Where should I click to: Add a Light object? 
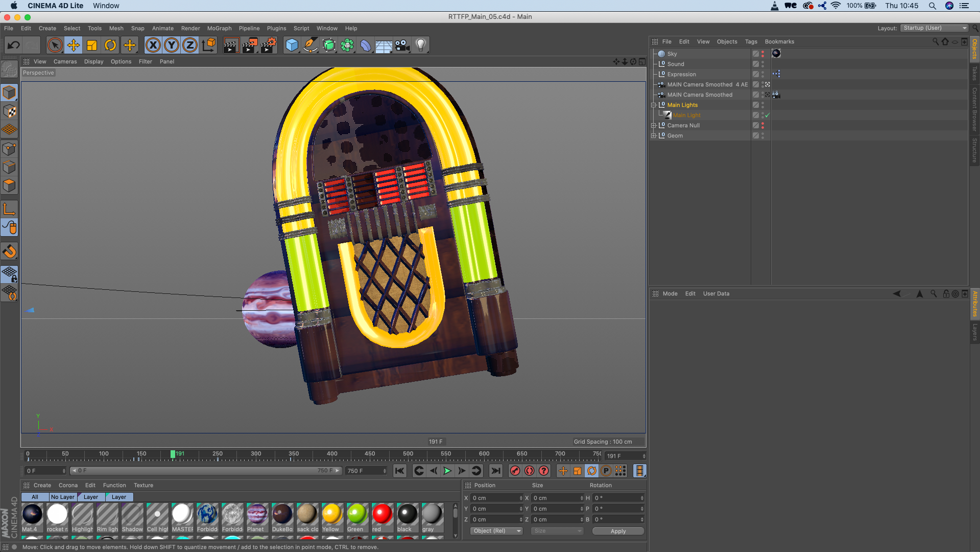pos(421,45)
